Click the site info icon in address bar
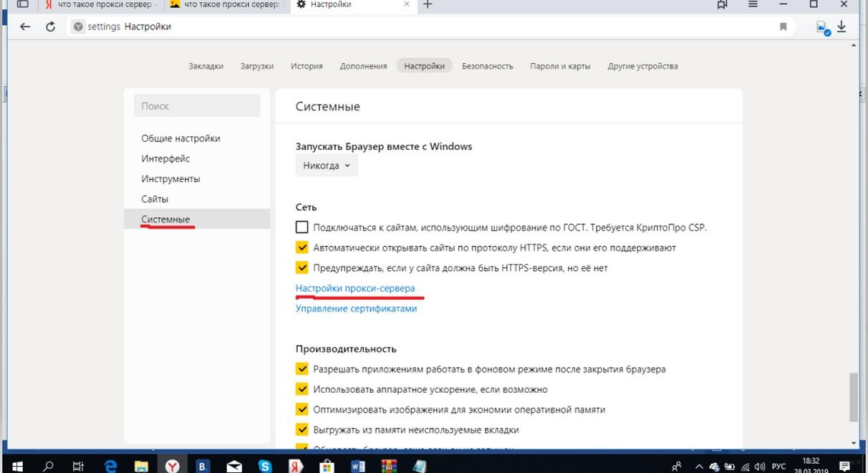Image resolution: width=868 pixels, height=473 pixels. [79, 27]
